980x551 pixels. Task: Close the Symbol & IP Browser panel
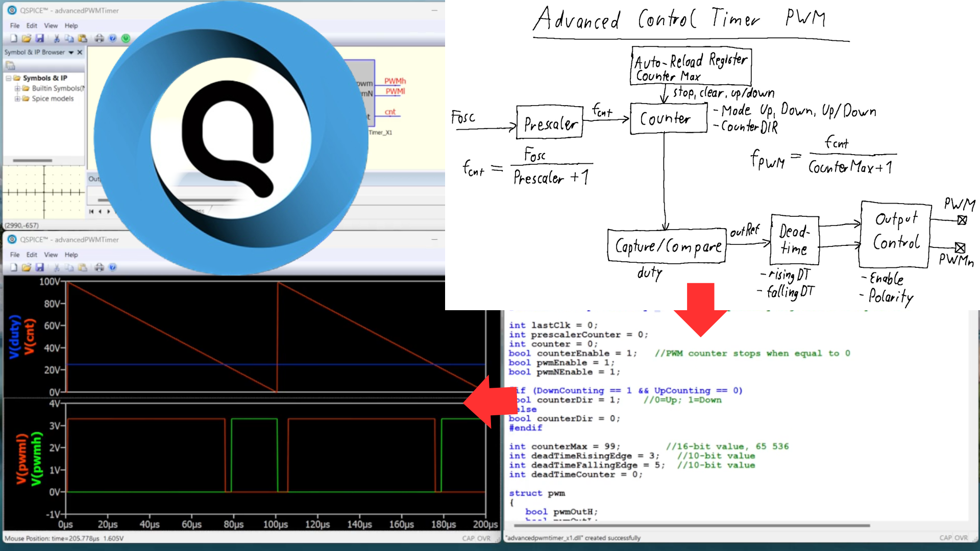(80, 52)
